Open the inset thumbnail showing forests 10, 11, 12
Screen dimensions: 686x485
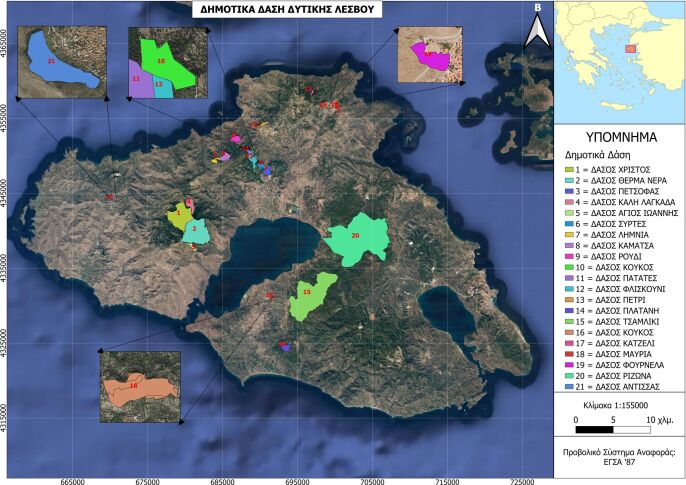[x=166, y=62]
